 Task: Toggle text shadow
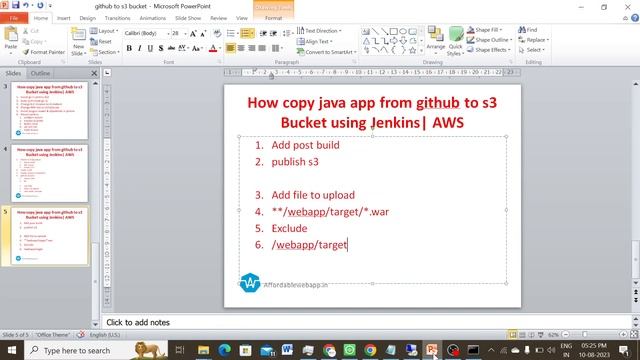coord(161,48)
